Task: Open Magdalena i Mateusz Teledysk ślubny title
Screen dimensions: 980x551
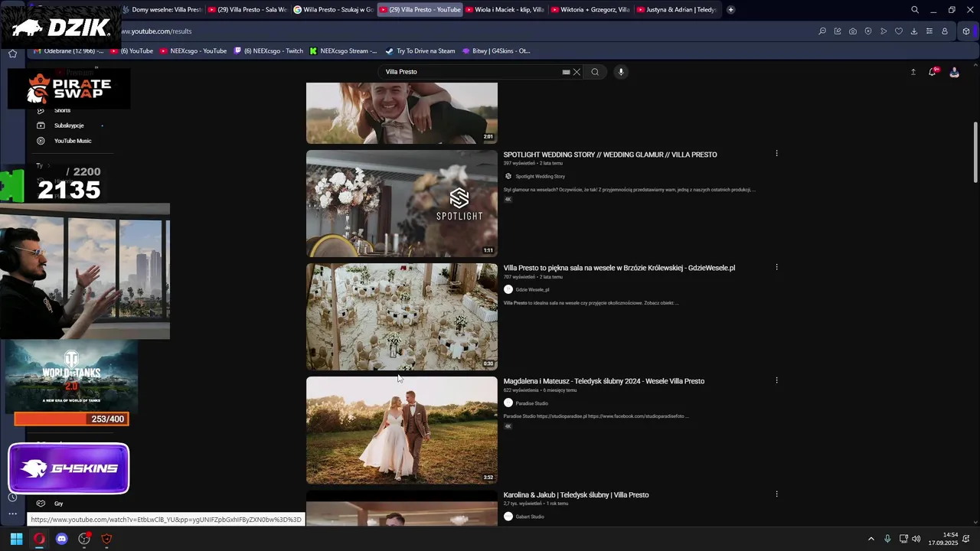Action: (603, 381)
